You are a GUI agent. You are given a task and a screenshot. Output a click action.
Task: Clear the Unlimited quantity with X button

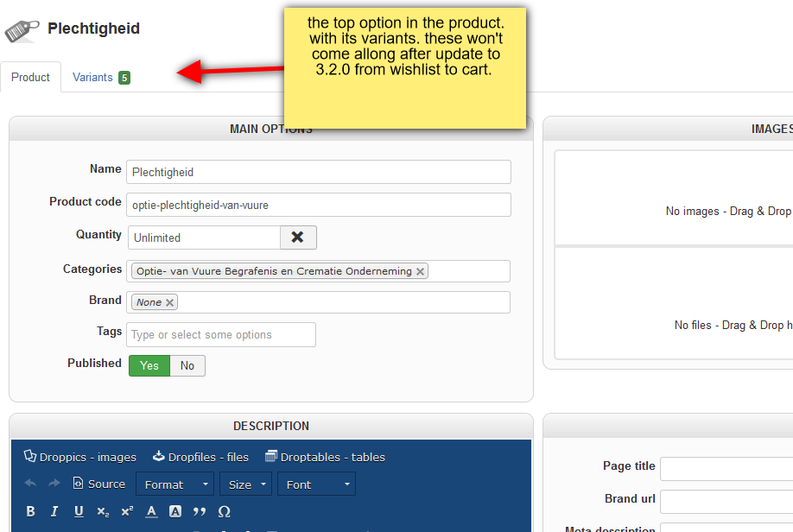(x=298, y=237)
